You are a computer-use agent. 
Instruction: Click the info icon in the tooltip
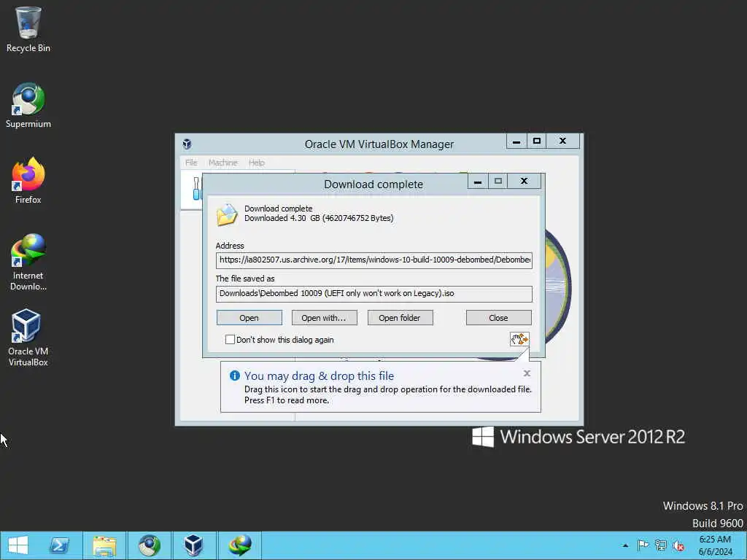coord(234,376)
